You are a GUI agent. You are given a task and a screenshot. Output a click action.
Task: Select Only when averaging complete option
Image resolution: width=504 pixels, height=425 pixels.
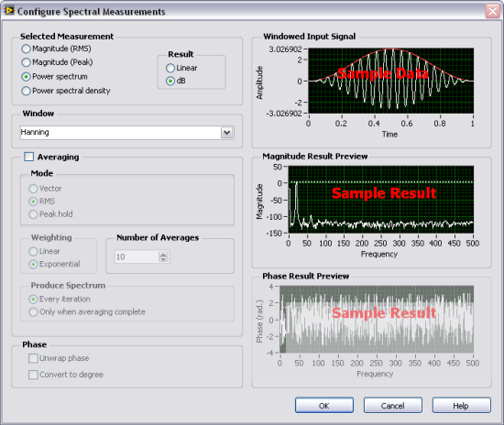coord(87,312)
